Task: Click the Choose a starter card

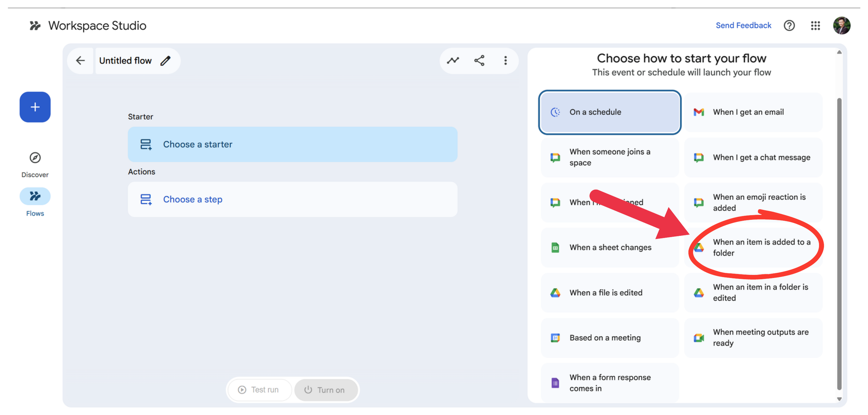Action: click(293, 144)
